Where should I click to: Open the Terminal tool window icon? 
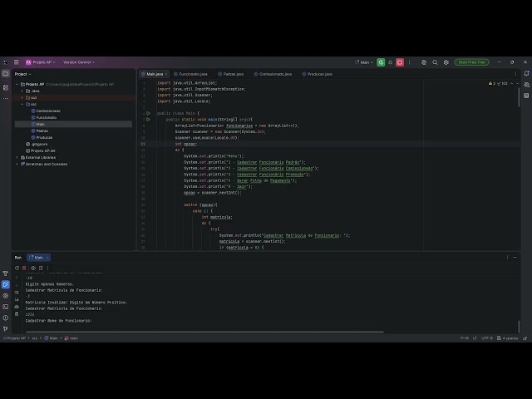tap(6, 307)
